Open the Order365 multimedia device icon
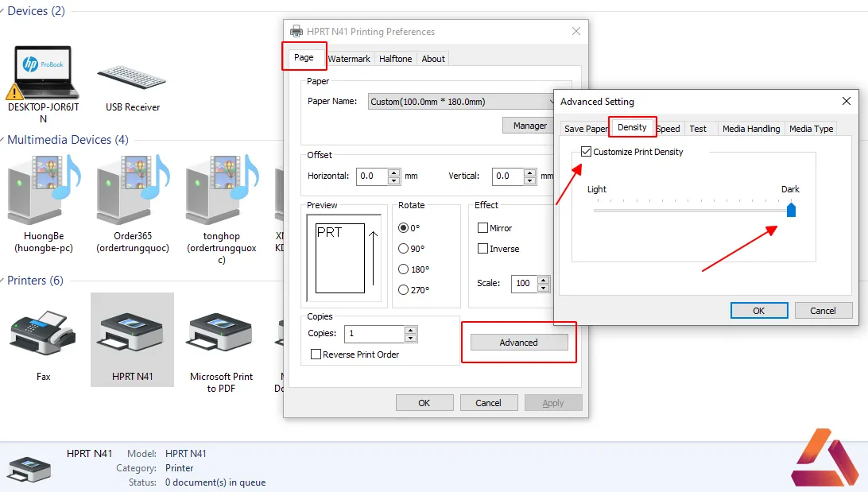 tap(133, 190)
